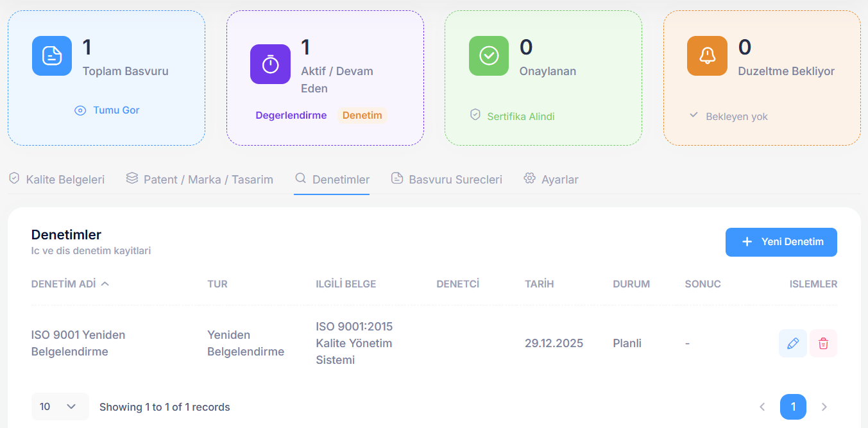The height and width of the screenshot is (428, 868).
Task: Sort by Denetim Adi column header arrow
Action: (x=105, y=284)
